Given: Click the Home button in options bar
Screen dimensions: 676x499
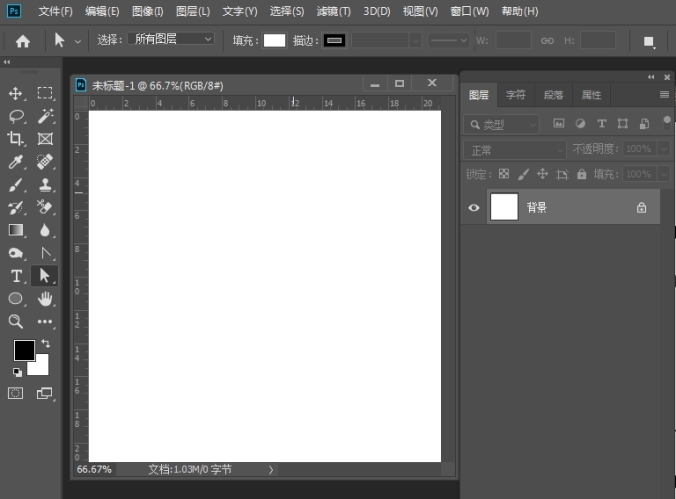Looking at the screenshot, I should point(22,40).
